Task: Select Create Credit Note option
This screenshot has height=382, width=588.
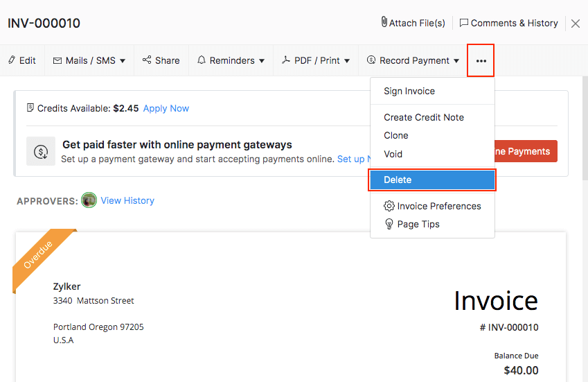Action: coord(424,117)
